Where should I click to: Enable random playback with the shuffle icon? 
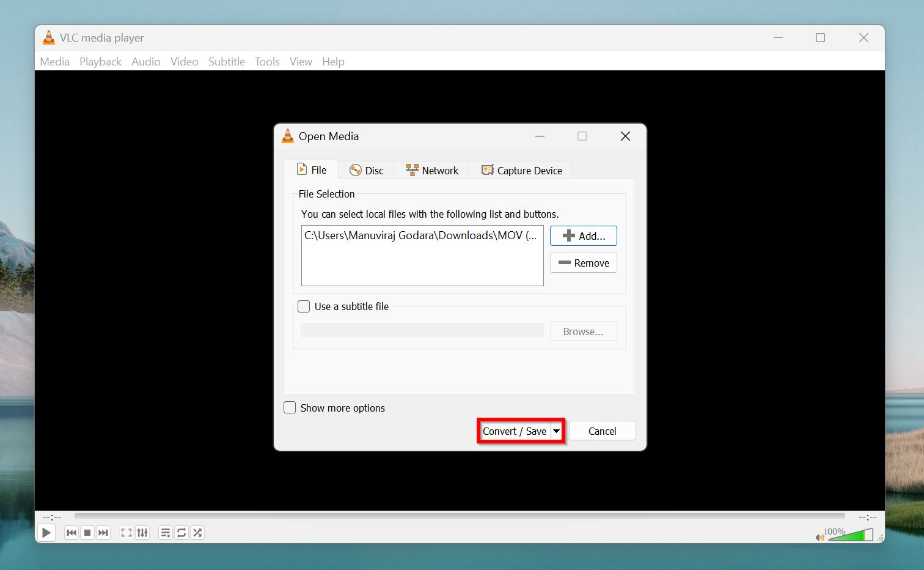coord(197,533)
